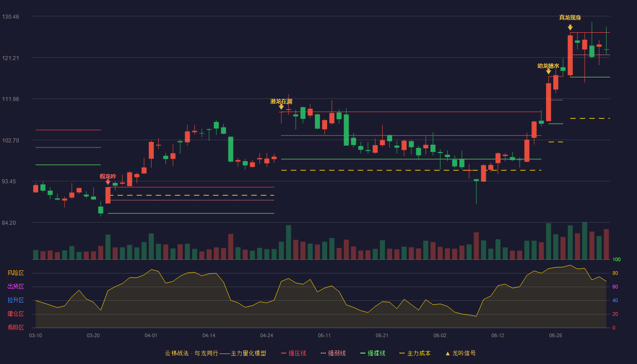The image size is (637, 364).
Task: Click the 121.21 price axis label
Action: [10, 58]
